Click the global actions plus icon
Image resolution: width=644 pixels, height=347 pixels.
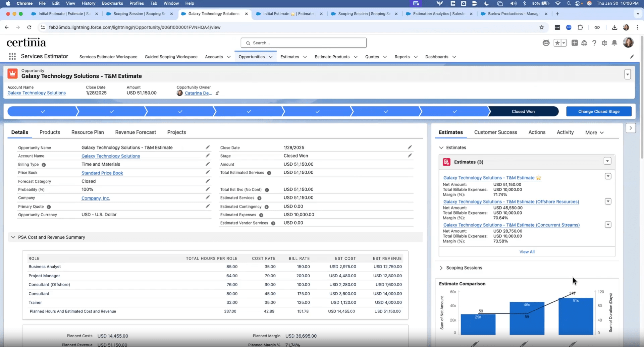tap(575, 43)
